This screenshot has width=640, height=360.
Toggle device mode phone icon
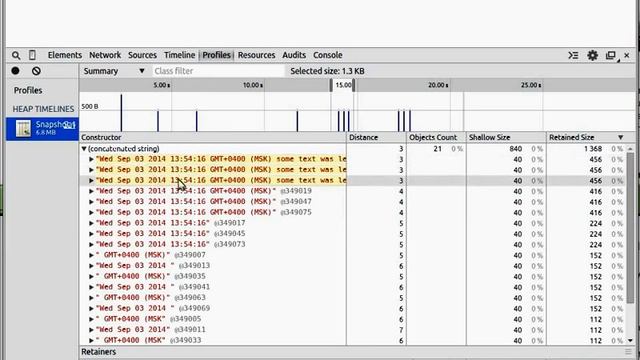[32, 55]
